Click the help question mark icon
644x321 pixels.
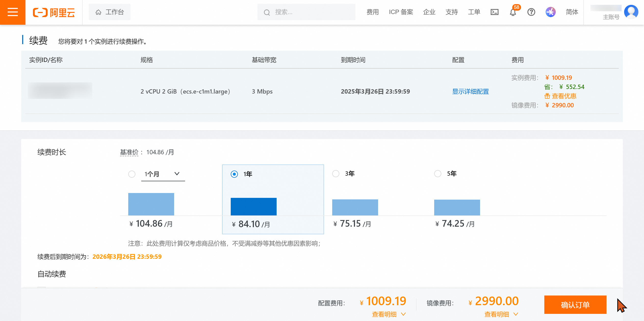point(531,12)
